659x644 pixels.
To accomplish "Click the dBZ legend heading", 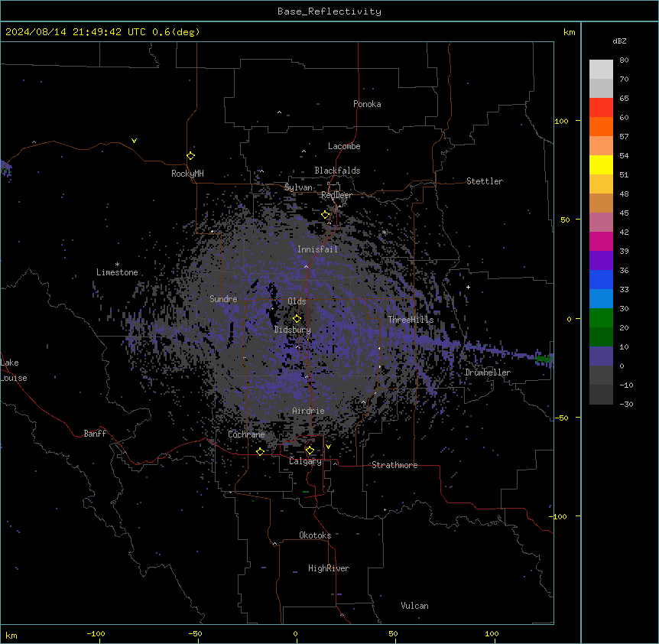I will [619, 41].
